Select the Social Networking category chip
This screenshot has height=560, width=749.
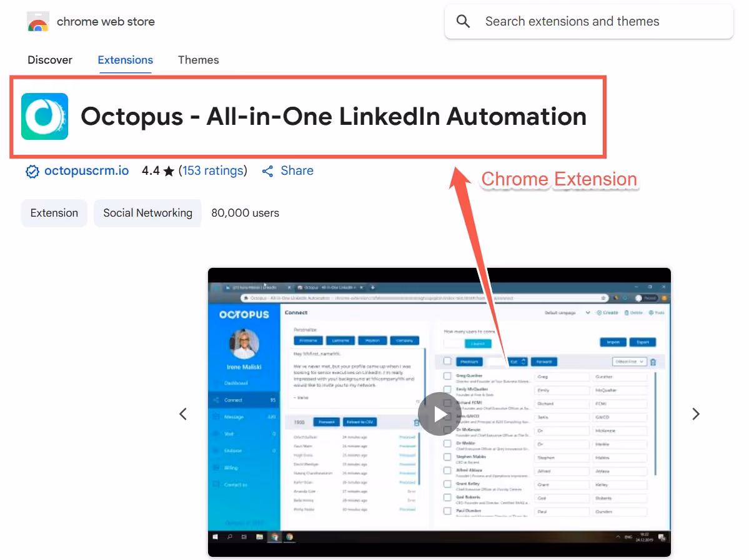point(147,213)
